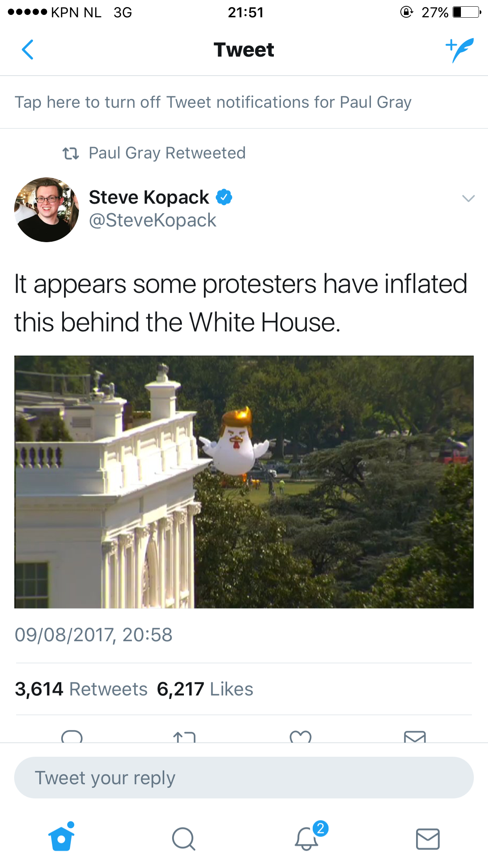This screenshot has height=868, width=488.
Task: Share tweet via direct message envelope
Action: click(x=415, y=737)
